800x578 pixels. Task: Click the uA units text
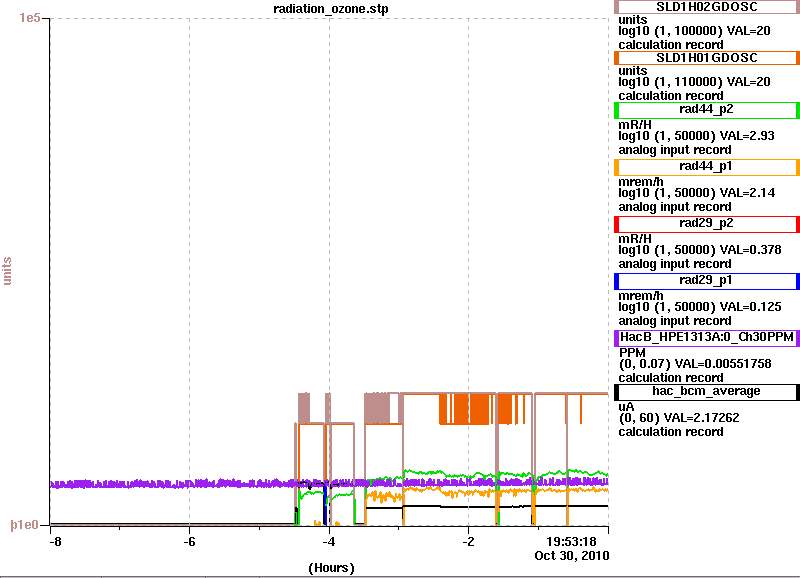pos(627,407)
